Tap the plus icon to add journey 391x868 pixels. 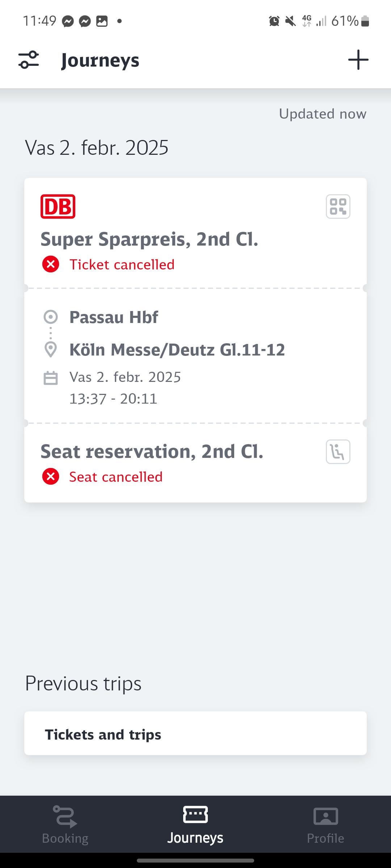(358, 60)
